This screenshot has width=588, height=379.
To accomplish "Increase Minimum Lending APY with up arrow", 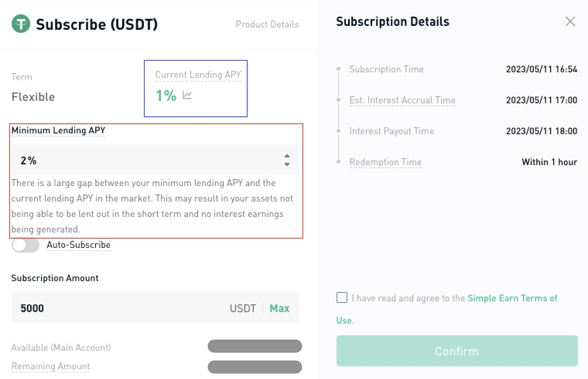I will [x=287, y=156].
